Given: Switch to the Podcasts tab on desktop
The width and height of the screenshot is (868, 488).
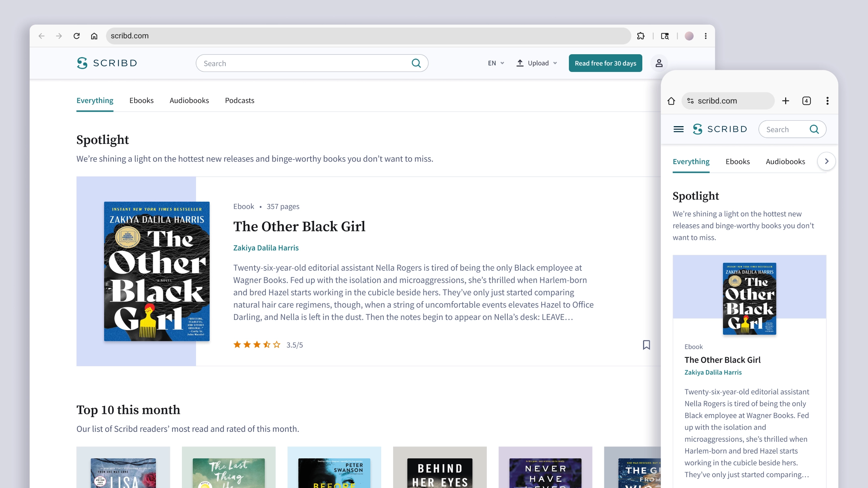Looking at the screenshot, I should pos(239,100).
